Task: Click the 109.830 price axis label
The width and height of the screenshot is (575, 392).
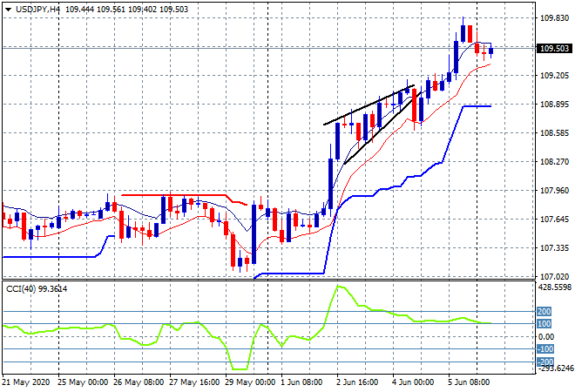Action: tap(554, 18)
